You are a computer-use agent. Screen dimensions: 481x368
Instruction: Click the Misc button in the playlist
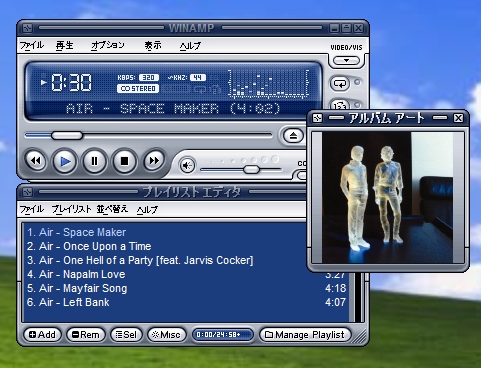(x=166, y=335)
